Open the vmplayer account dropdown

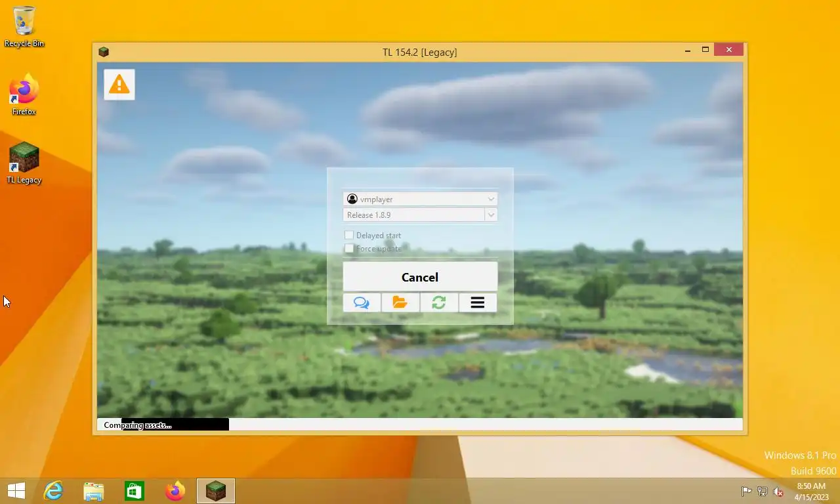(x=420, y=199)
